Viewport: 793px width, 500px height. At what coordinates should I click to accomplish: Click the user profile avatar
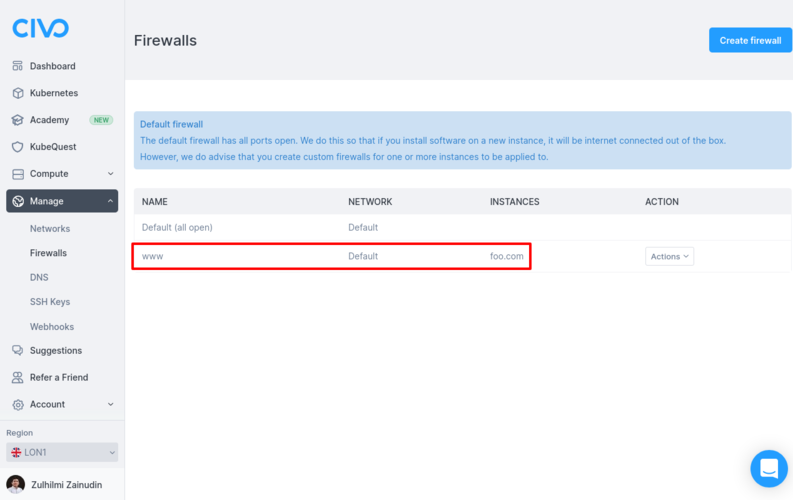(x=15, y=484)
